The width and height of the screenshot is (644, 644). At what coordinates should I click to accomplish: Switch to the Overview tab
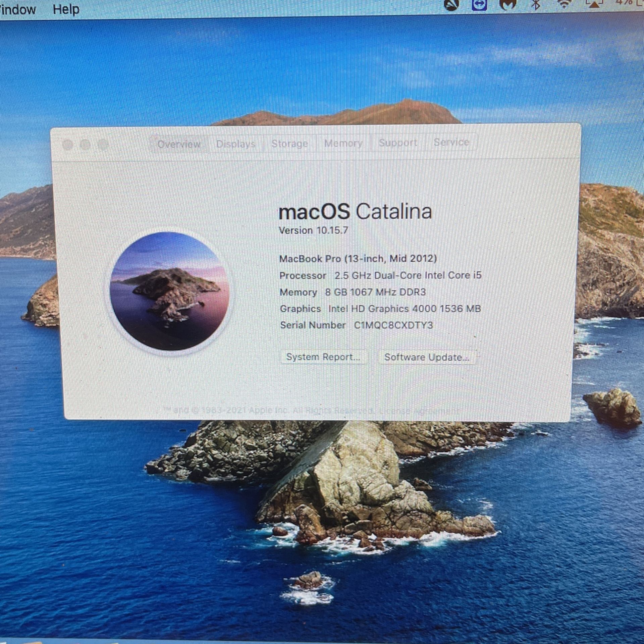click(179, 144)
